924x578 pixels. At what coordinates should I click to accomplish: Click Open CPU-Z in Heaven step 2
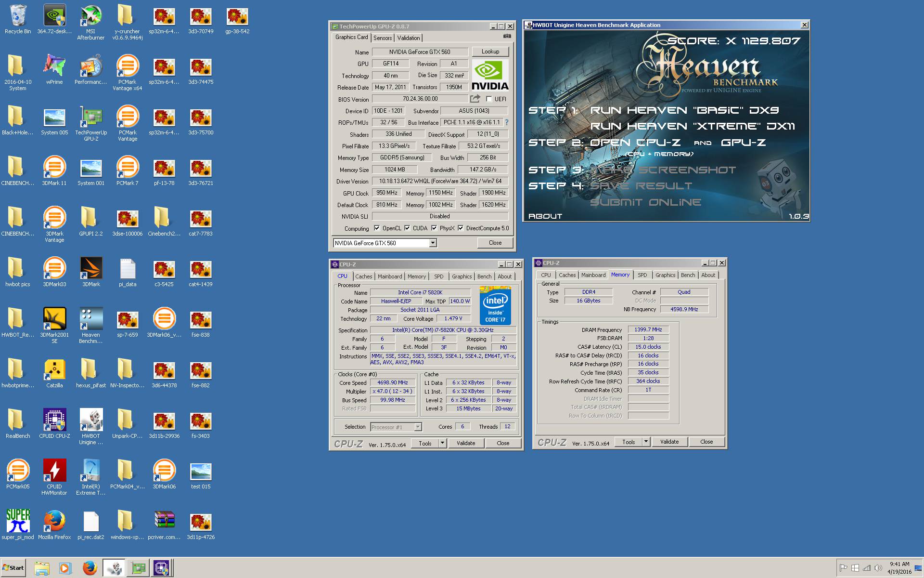[x=635, y=143]
